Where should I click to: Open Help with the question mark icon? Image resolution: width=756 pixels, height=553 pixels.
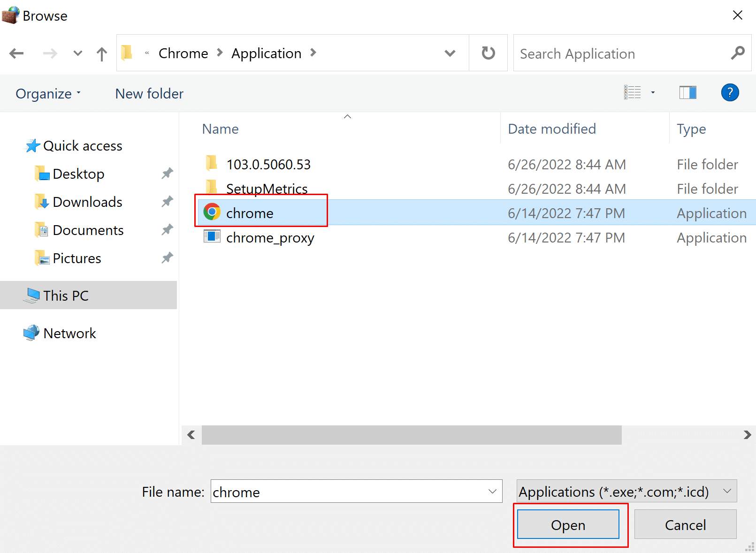click(x=730, y=92)
